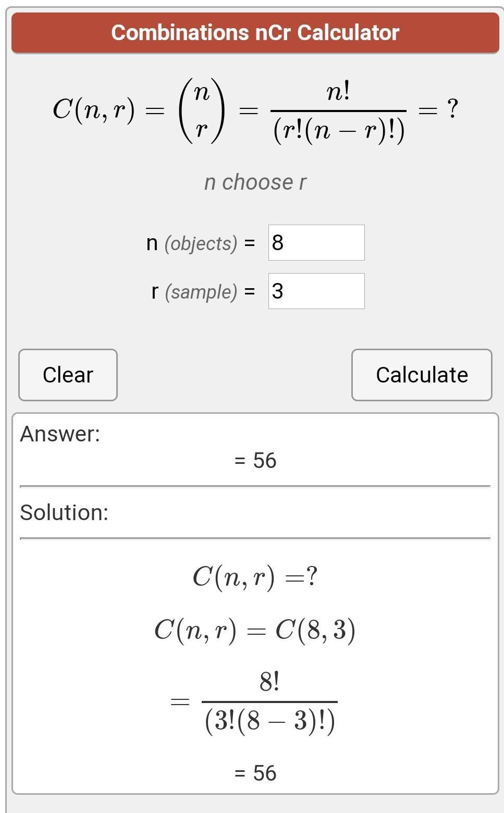Image resolution: width=504 pixels, height=813 pixels.
Task: Click the "Solution:" heading
Action: (64, 512)
